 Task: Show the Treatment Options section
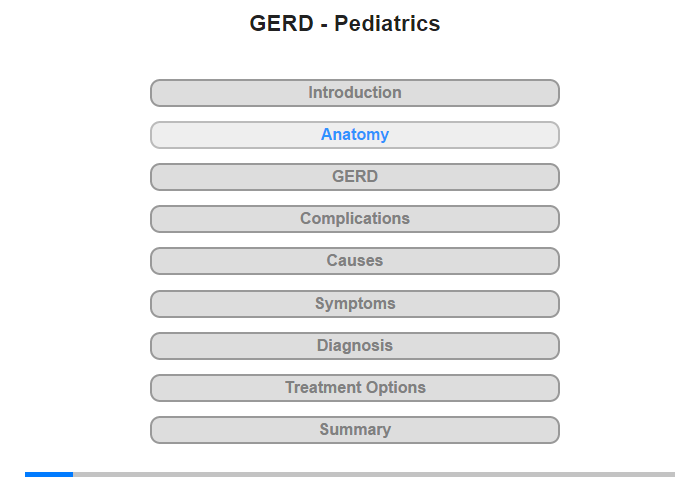pos(355,388)
